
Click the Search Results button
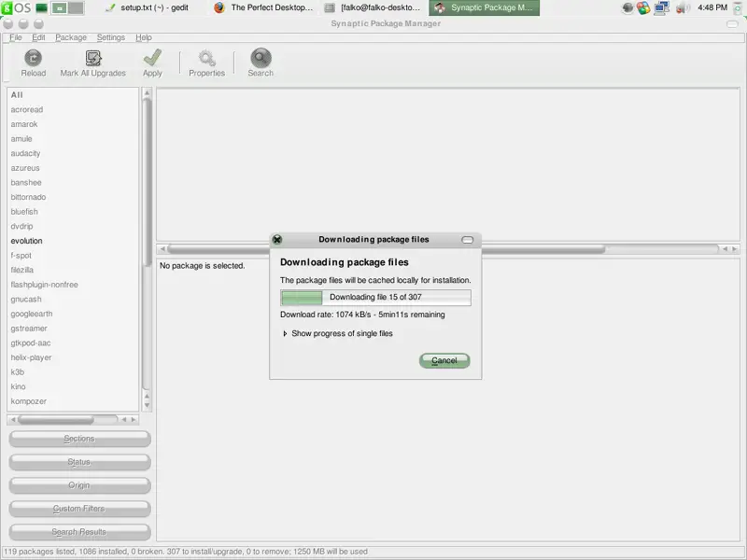click(79, 532)
